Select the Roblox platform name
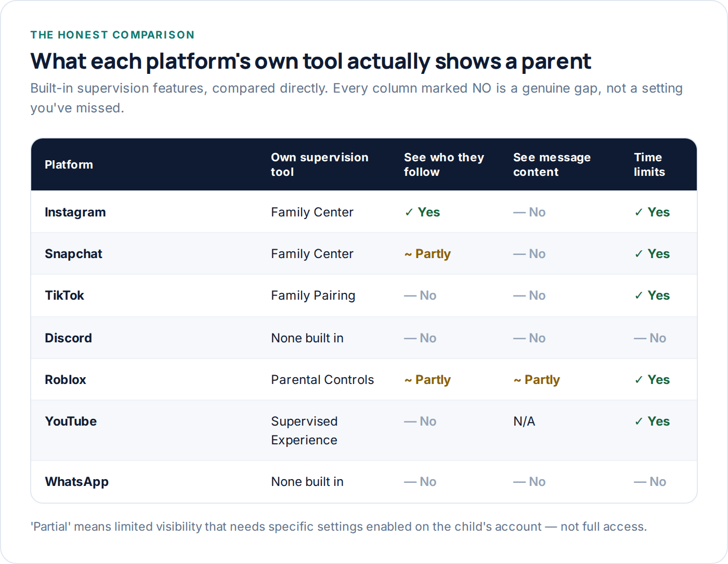This screenshot has height=564, width=728. click(66, 380)
